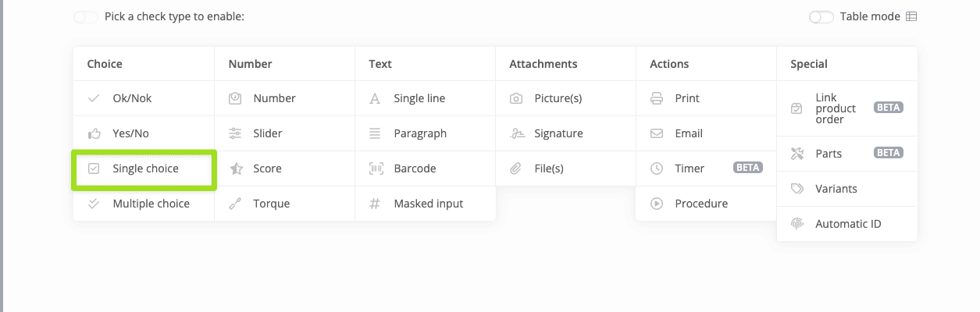Click the Table mode grid icon
Viewport: 980px width, 312px height.
[x=911, y=16]
